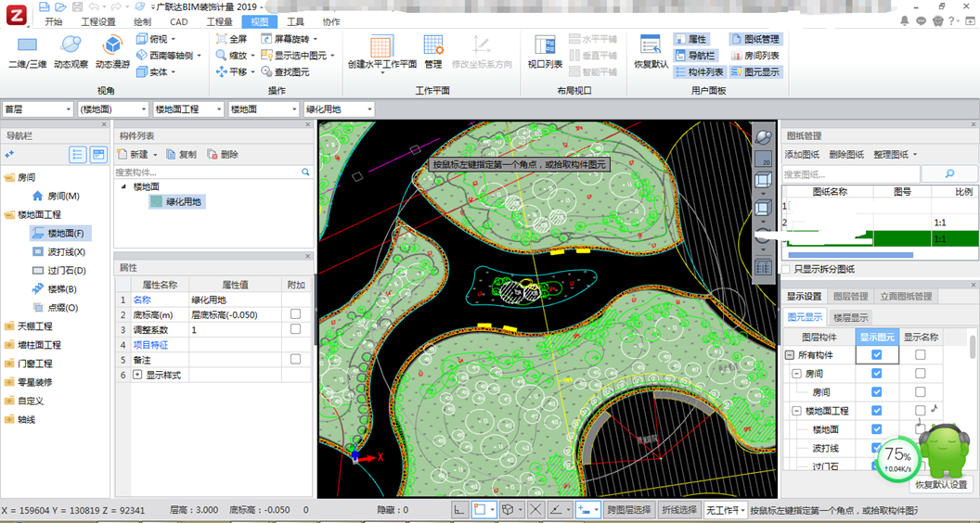The height and width of the screenshot is (523, 980).
Task: Switch navigation bar to list view icon
Action: coord(78,154)
